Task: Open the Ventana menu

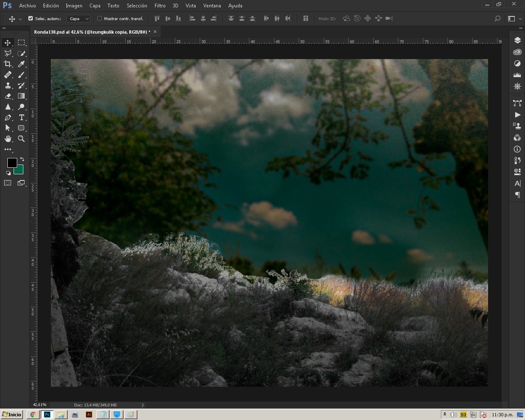Action: (x=212, y=6)
